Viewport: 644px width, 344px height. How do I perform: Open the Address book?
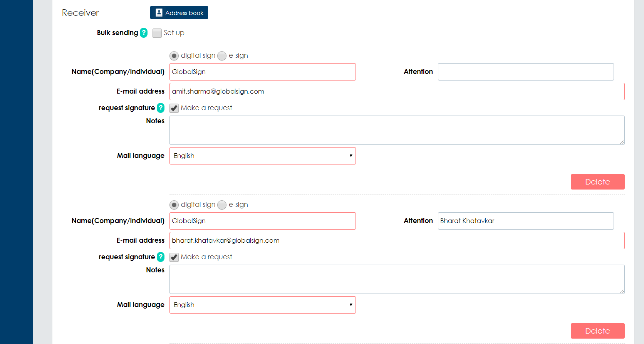[179, 13]
